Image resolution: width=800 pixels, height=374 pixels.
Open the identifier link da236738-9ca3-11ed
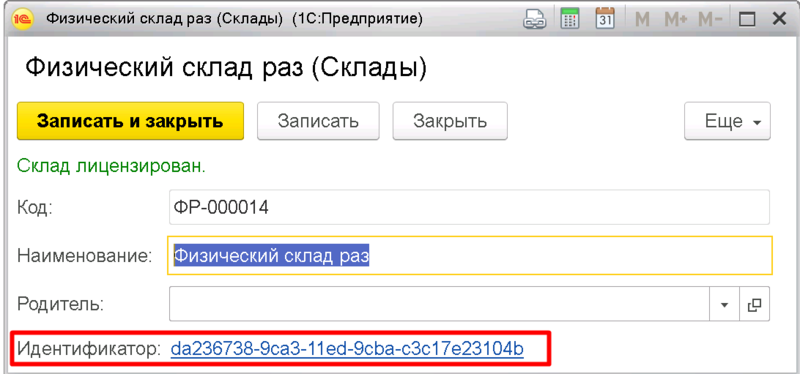pyautogui.click(x=347, y=349)
